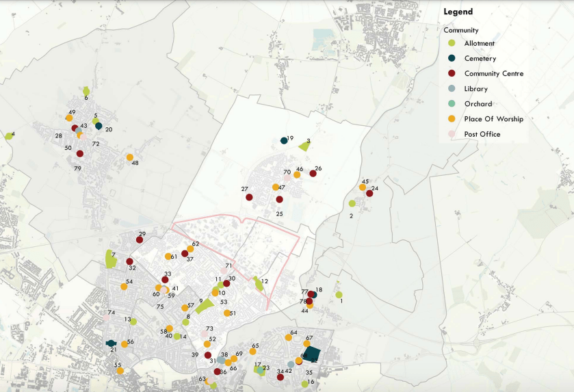The image size is (574, 392).
Task: Click allotment polygon labeled 7
Action: click(110, 259)
